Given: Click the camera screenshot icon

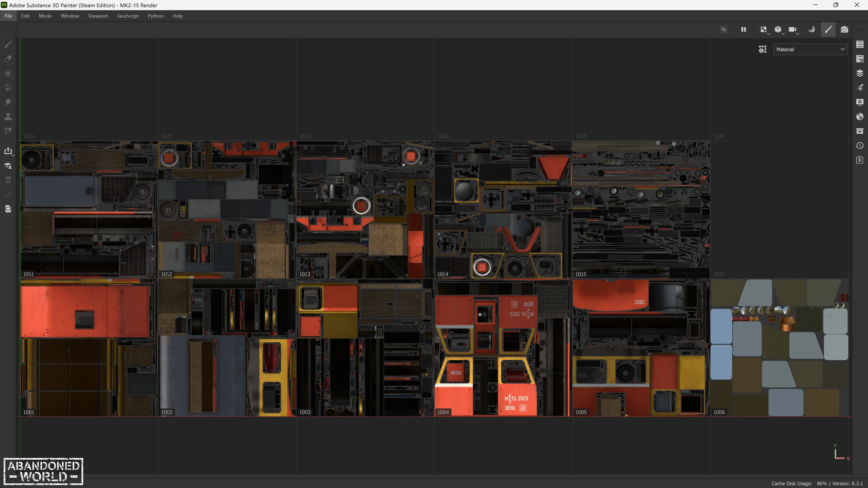Looking at the screenshot, I should click(x=844, y=30).
